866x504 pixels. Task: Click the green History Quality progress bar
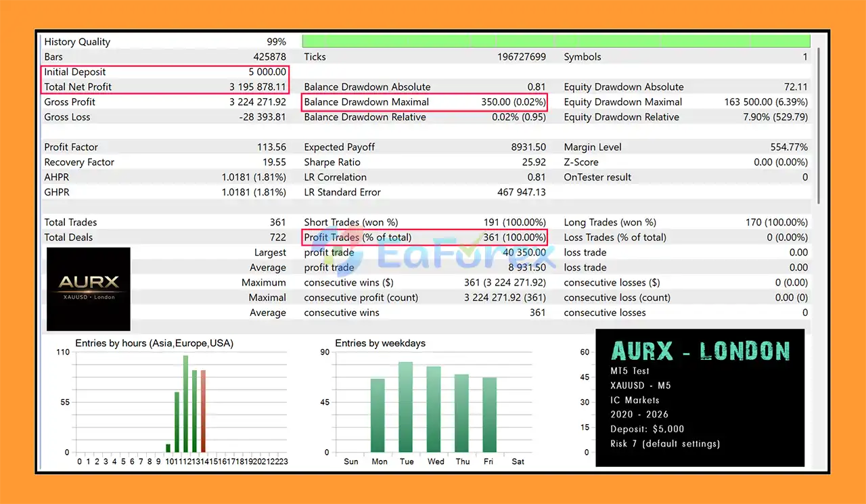point(555,41)
